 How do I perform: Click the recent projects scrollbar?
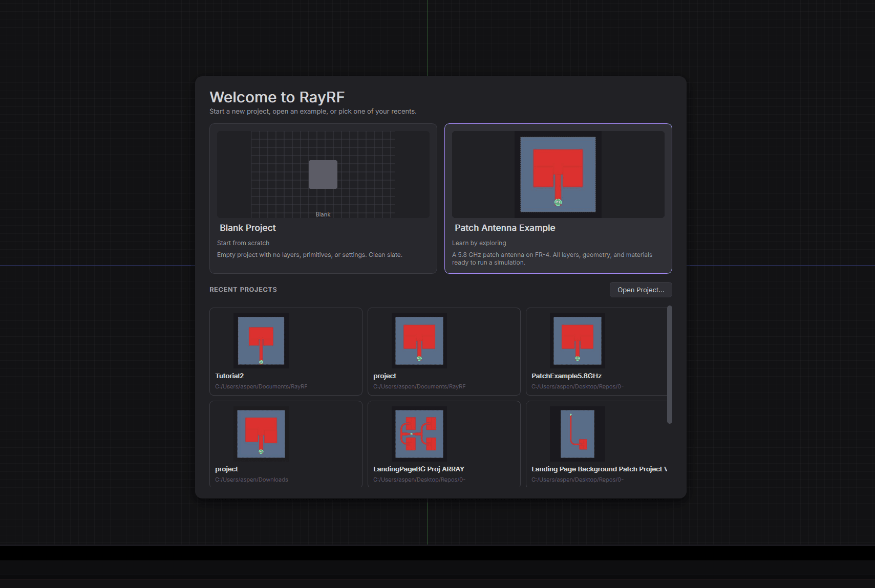(x=670, y=364)
